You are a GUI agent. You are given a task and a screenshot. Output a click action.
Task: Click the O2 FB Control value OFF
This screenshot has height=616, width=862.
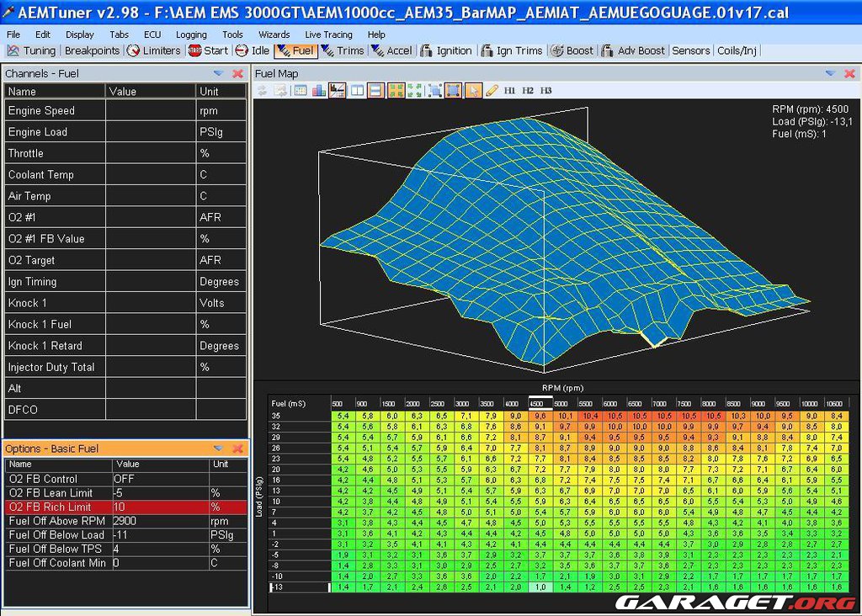161,479
